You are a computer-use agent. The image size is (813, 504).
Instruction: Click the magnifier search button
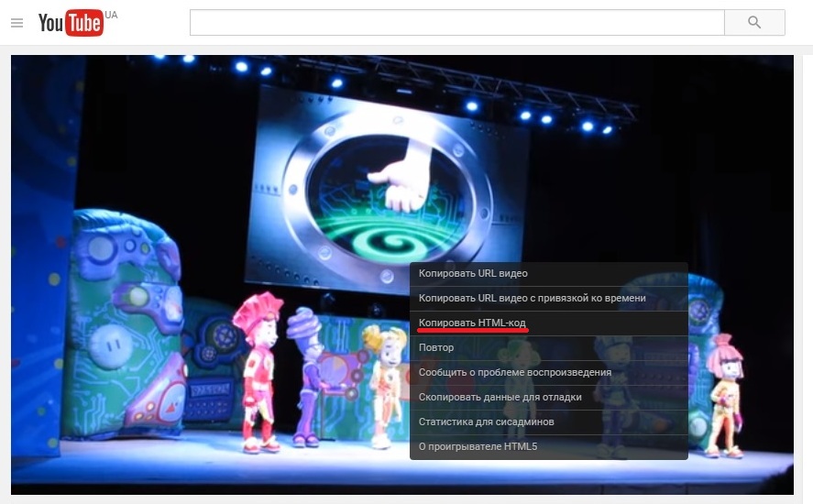point(754,22)
